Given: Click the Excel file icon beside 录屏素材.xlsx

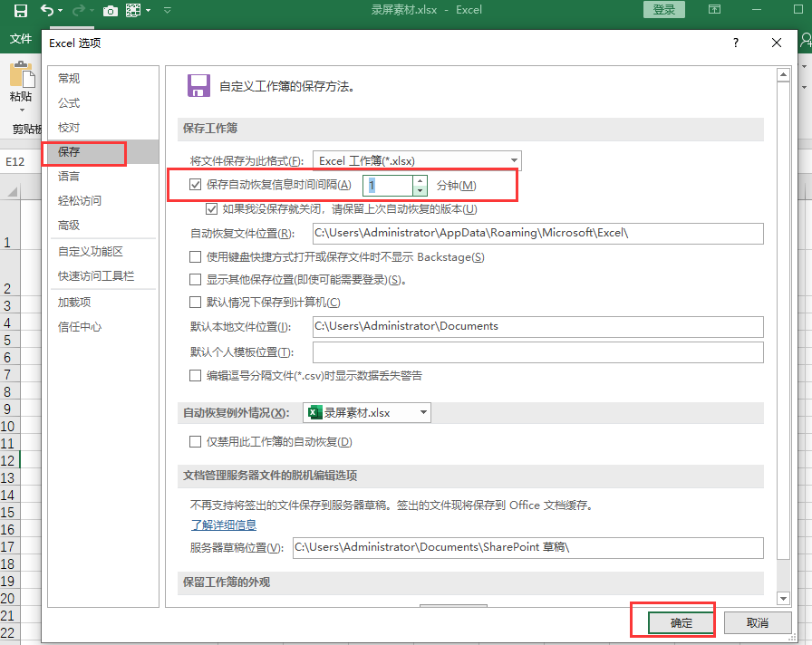Looking at the screenshot, I should [314, 412].
